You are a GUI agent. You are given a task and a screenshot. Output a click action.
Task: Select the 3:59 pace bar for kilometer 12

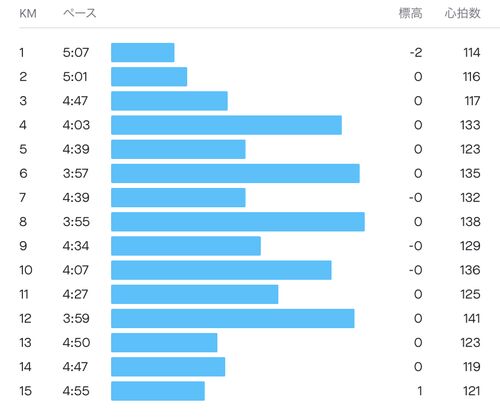(x=233, y=318)
